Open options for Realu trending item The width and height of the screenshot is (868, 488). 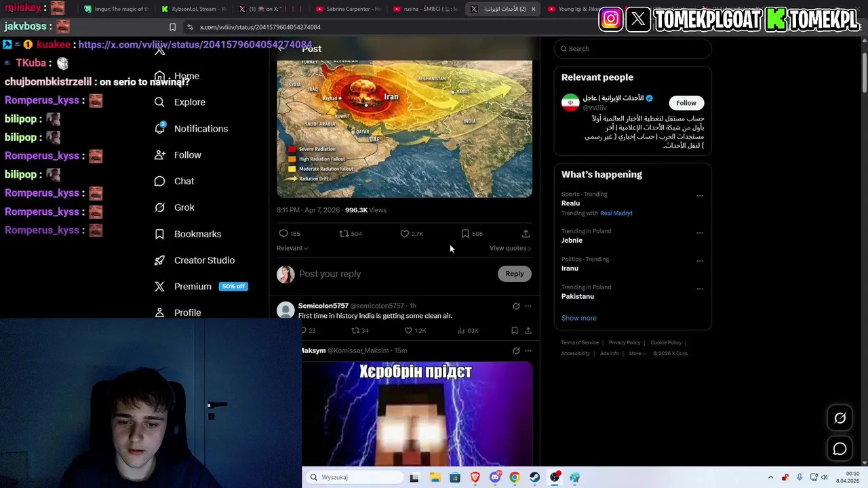[700, 196]
